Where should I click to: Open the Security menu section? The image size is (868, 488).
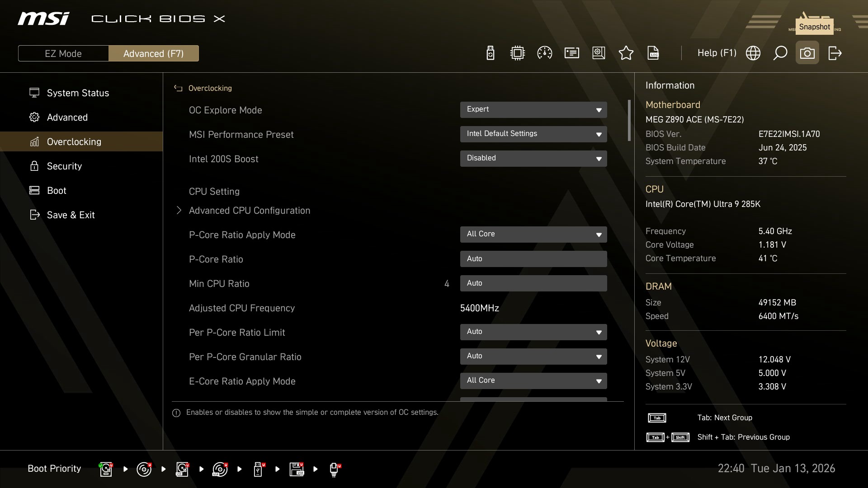(64, 166)
